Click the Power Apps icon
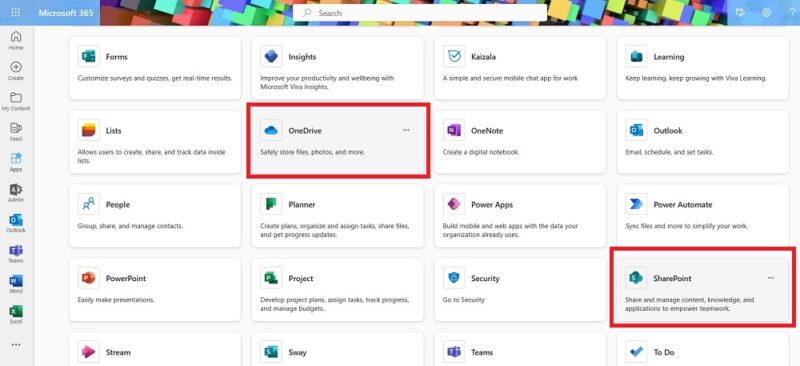Viewport: 800px width, 366px height. (454, 204)
